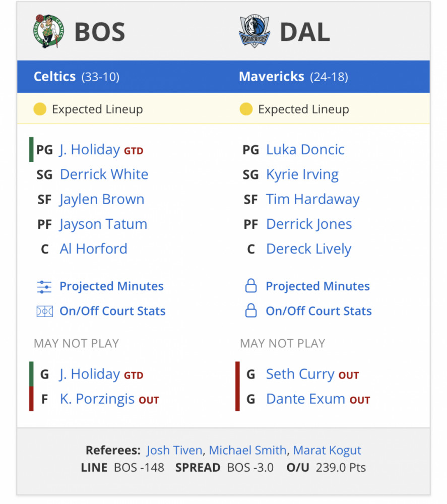Open Jayson Tatum player link
Image resolution: width=447 pixels, height=504 pixels.
coord(103,224)
